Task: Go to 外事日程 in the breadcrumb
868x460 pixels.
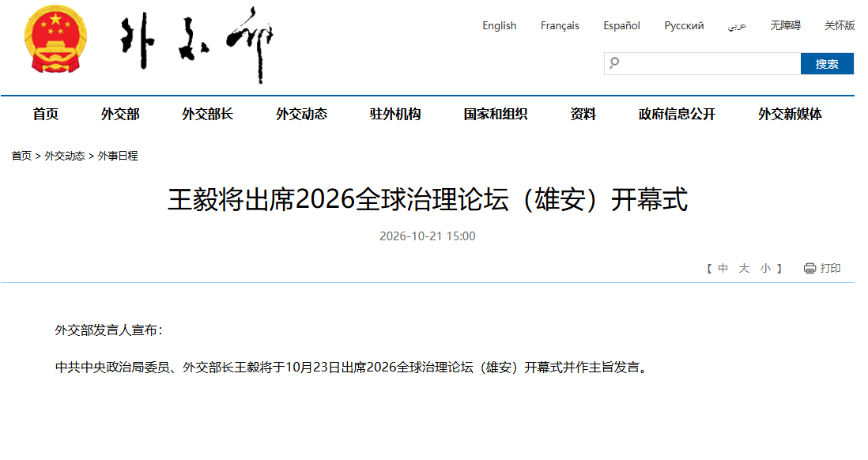Action: 118,156
